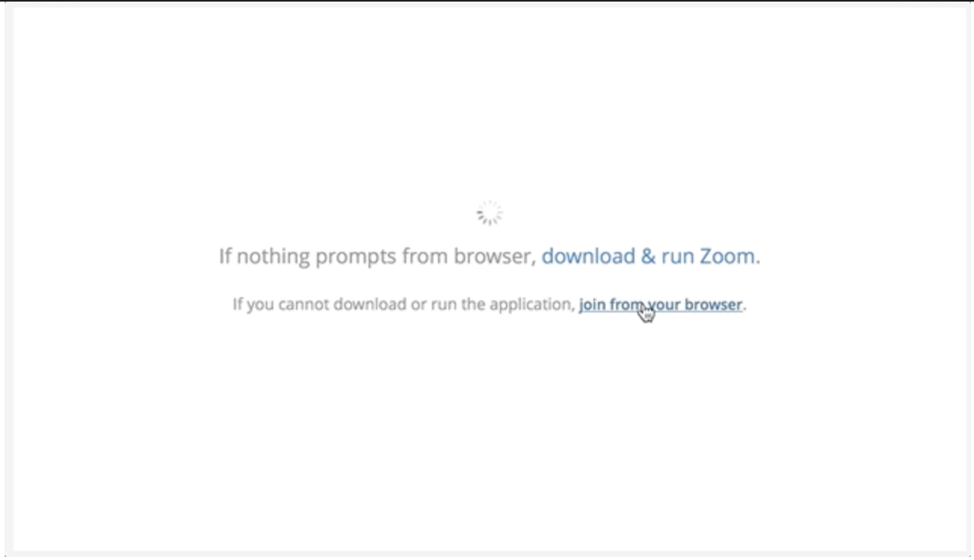974x560 pixels.
Task: Click the word "join" in the underlined link
Action: 592,305
